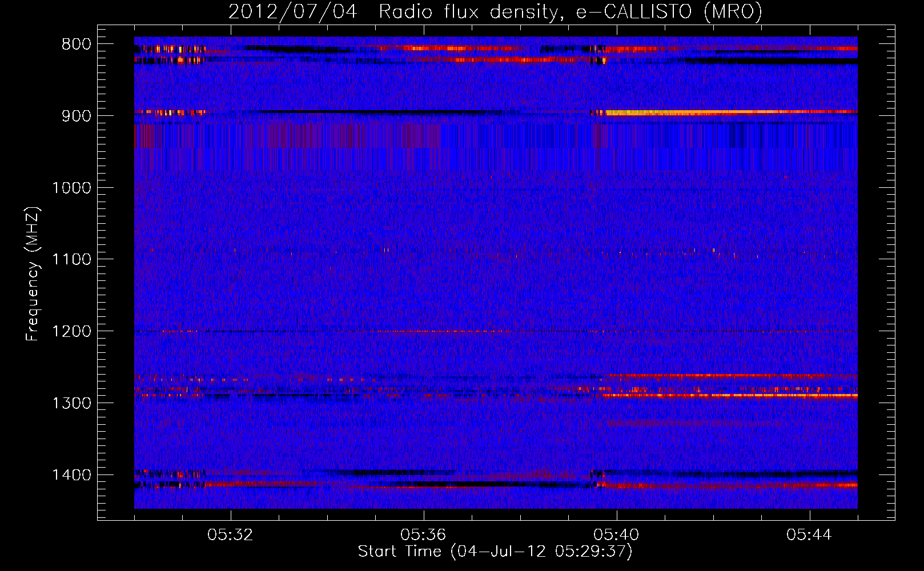Screen dimensions: 924x571
Task: Click the 05:44 time tick label
Action: tap(809, 535)
